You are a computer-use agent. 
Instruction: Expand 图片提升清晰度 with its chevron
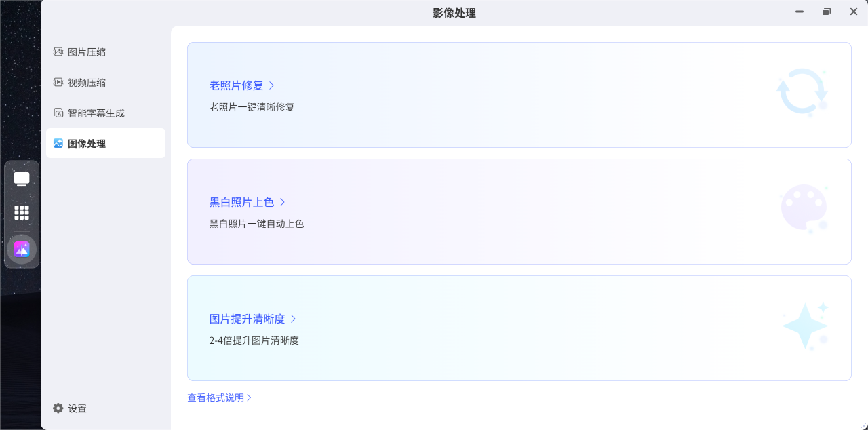(293, 319)
